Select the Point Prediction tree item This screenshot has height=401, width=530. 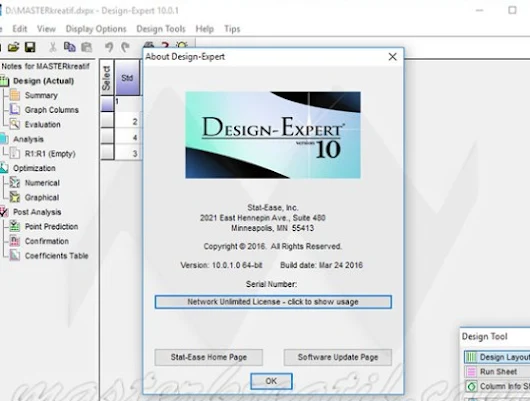pyautogui.click(x=51, y=227)
